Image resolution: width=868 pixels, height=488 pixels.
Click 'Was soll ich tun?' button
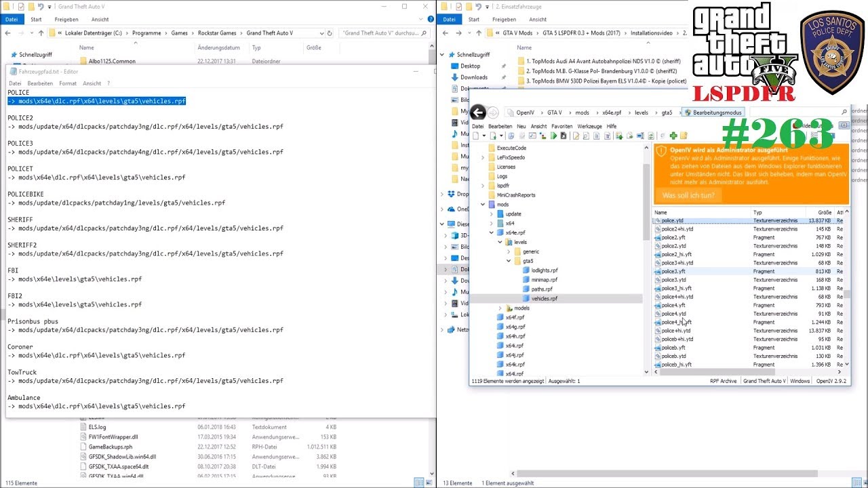(x=688, y=195)
